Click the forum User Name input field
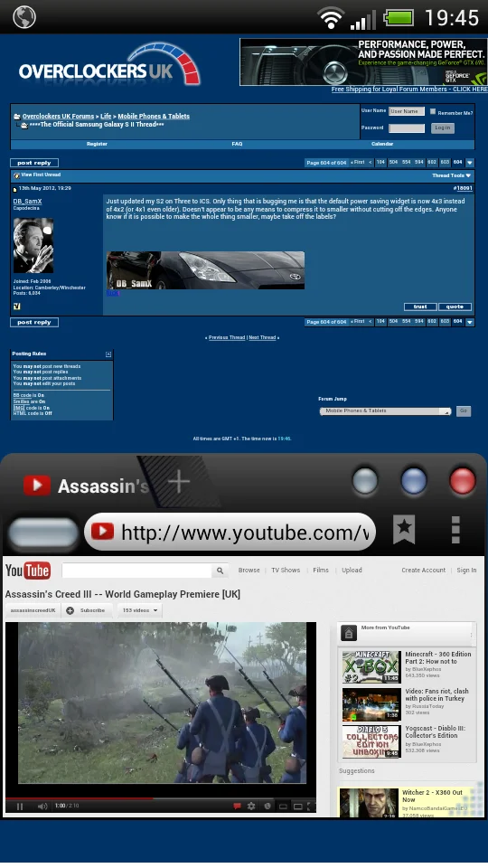The width and height of the screenshot is (488, 868). (x=407, y=111)
